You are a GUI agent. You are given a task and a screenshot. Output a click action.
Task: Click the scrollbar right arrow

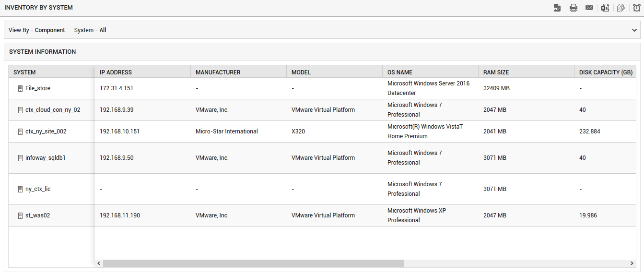pos(632,263)
